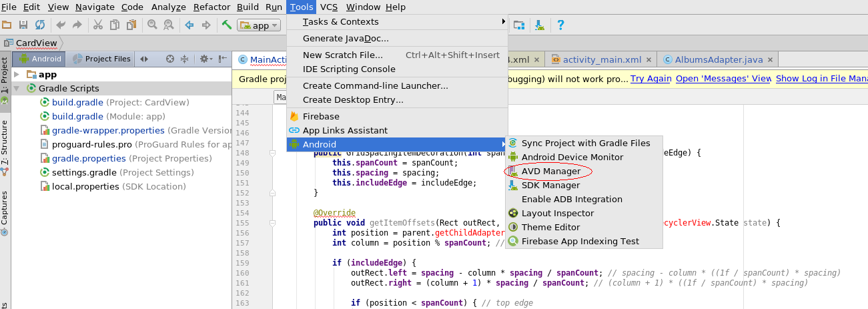
Task: Click the Undo arrow in toolbar
Action: coord(61,25)
